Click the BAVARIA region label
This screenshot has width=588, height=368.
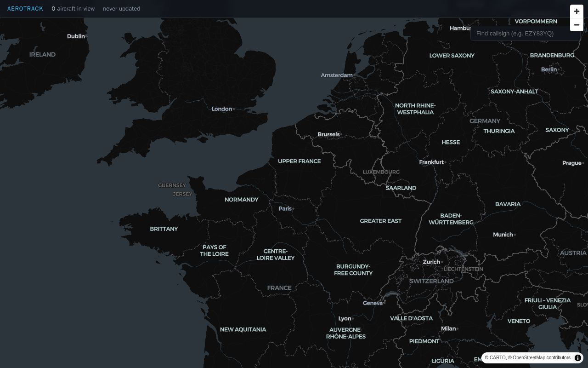(x=508, y=204)
